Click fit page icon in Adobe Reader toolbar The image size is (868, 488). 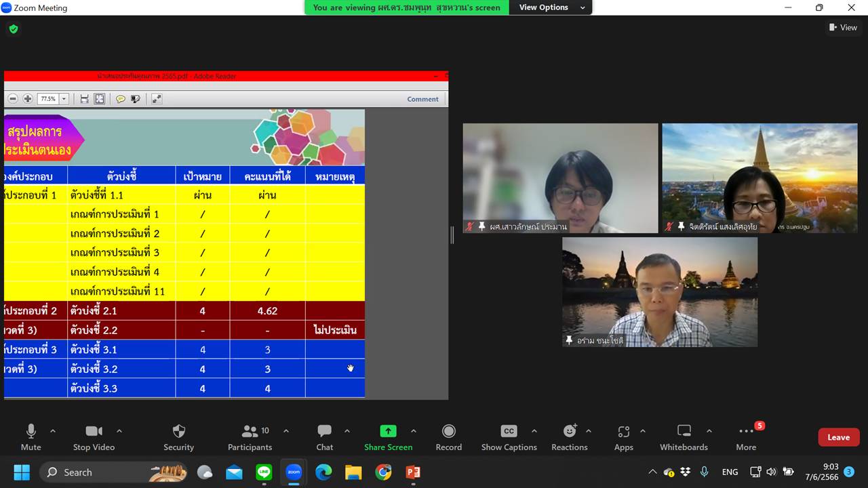(100, 99)
